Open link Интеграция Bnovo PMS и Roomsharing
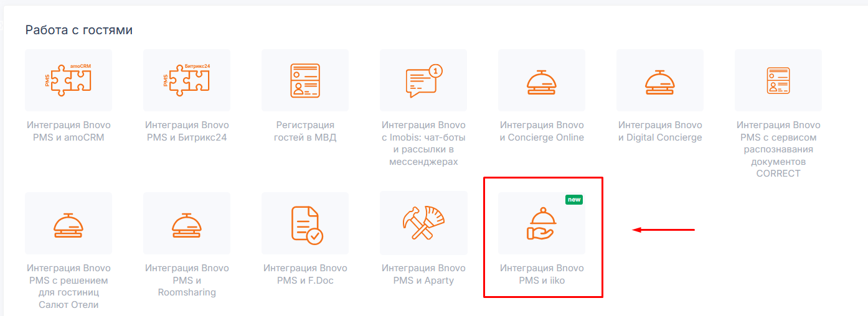 [187, 280]
